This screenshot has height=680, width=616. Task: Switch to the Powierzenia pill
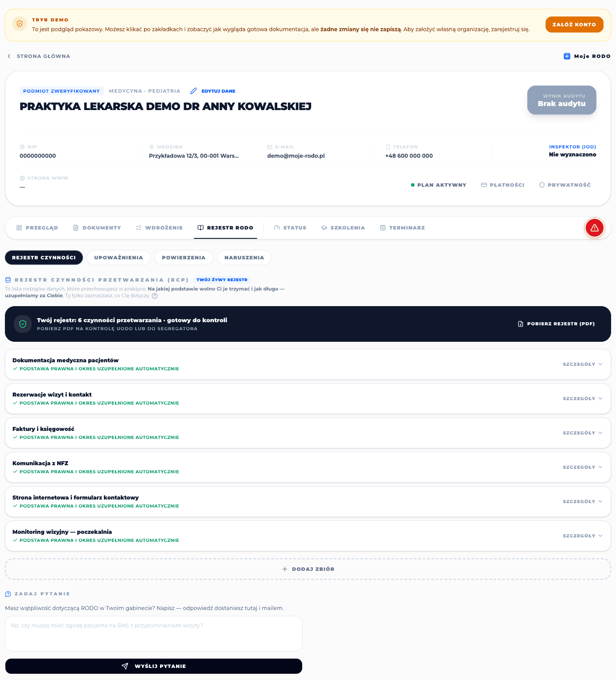[x=184, y=258]
